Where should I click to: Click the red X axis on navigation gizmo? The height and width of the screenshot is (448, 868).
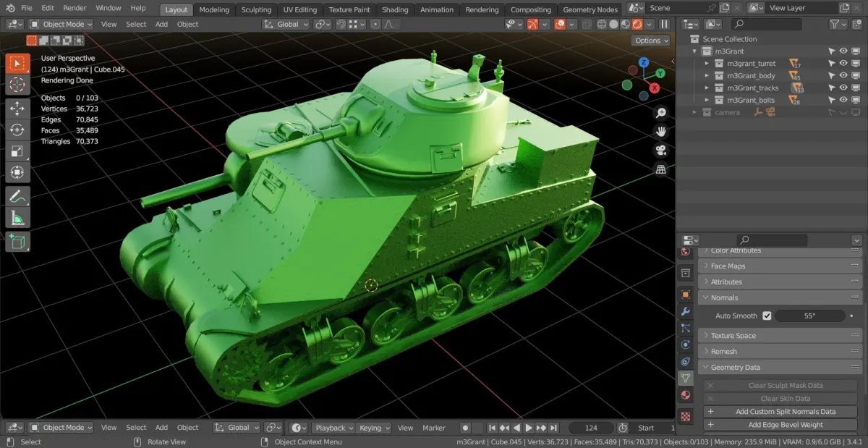654,88
